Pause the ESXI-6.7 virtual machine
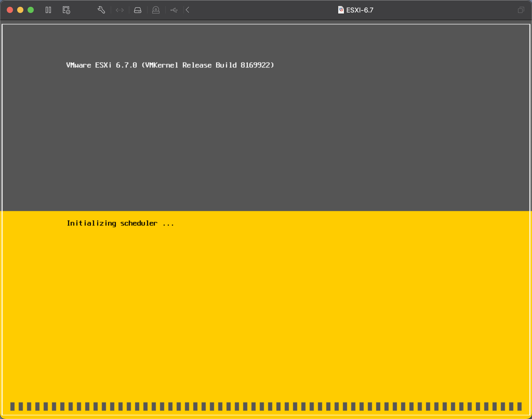 (48, 10)
